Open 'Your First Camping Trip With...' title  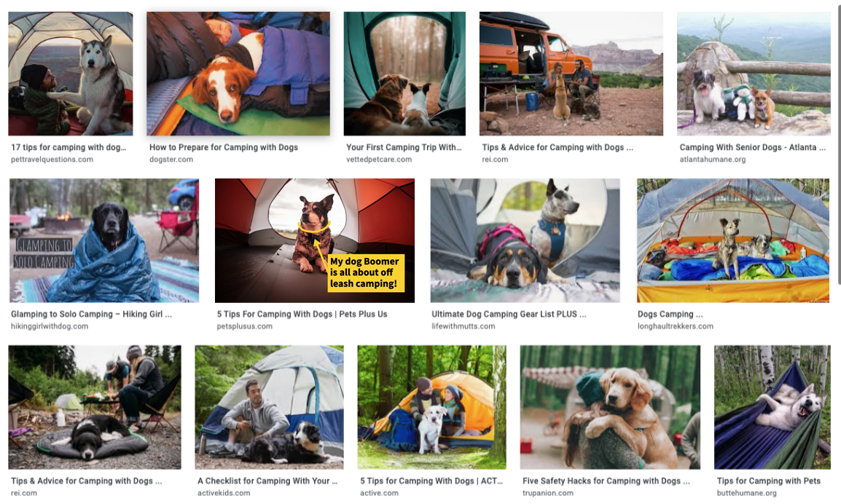[x=403, y=147]
